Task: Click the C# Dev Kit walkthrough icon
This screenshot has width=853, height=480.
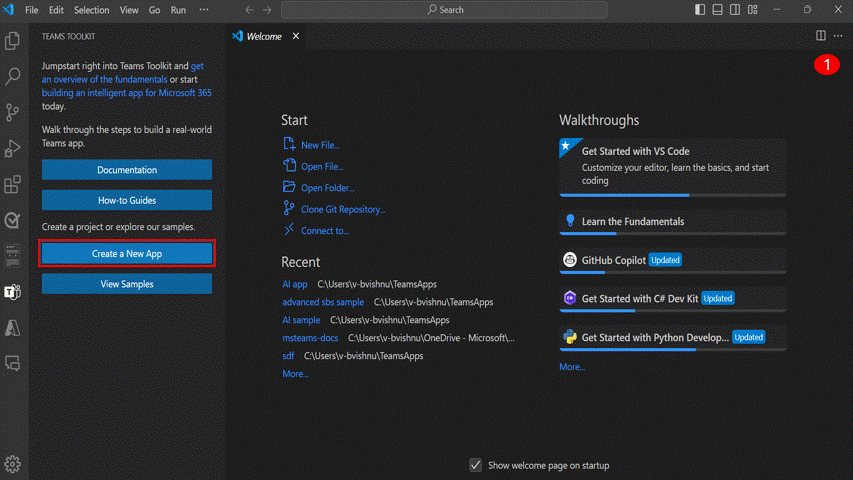Action: click(x=570, y=298)
